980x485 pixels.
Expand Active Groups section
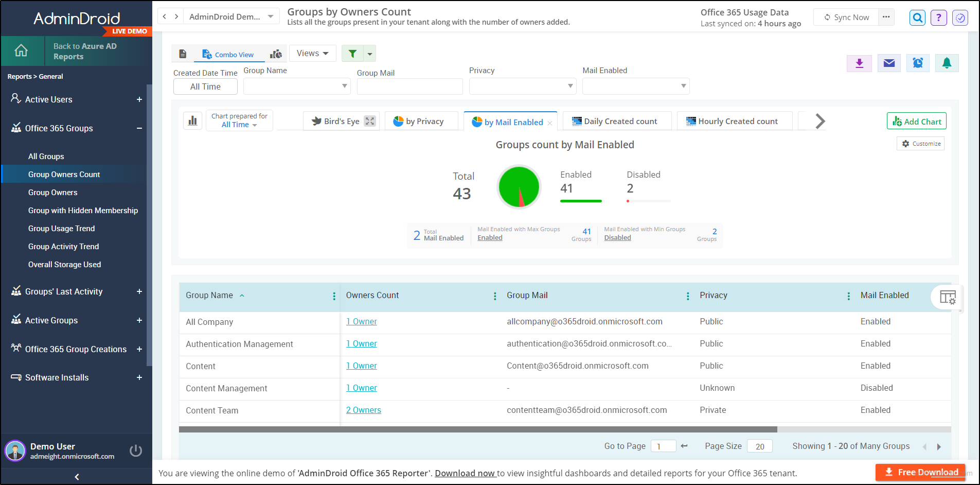(139, 320)
